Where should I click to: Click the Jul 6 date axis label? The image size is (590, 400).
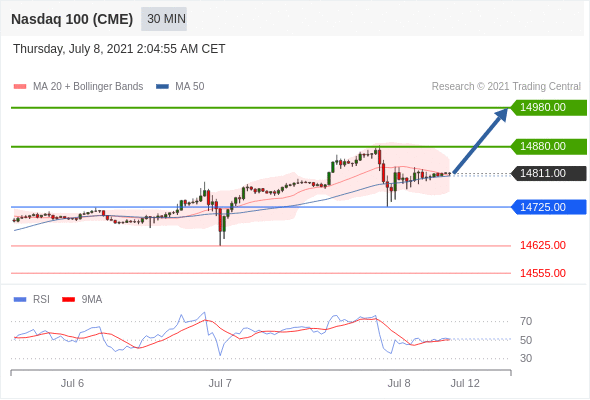tap(72, 383)
